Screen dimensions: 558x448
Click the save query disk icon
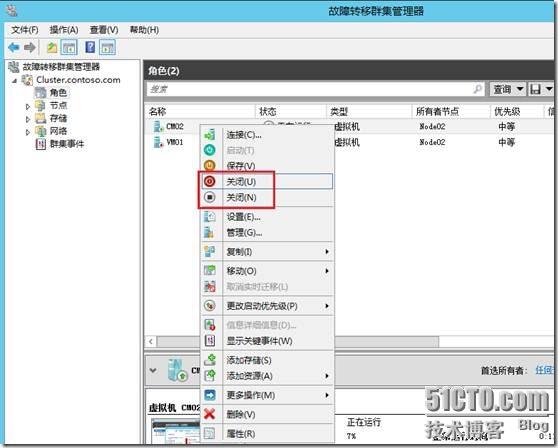click(x=535, y=89)
